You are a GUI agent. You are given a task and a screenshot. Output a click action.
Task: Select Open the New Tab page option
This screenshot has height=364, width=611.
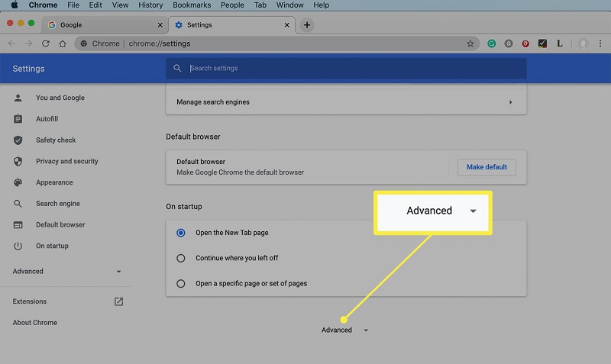point(181,233)
